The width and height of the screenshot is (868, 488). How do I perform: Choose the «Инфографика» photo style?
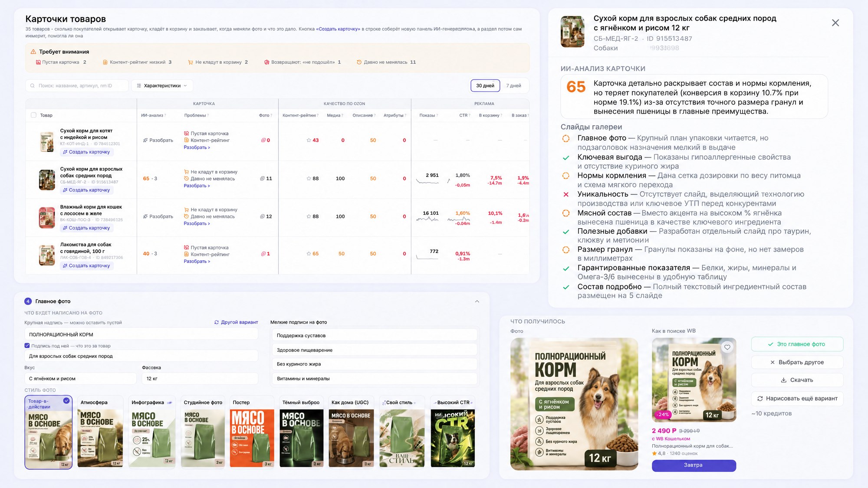pyautogui.click(x=152, y=432)
